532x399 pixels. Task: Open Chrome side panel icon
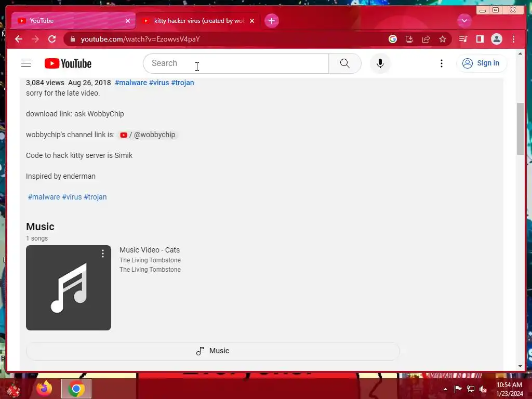tap(480, 39)
